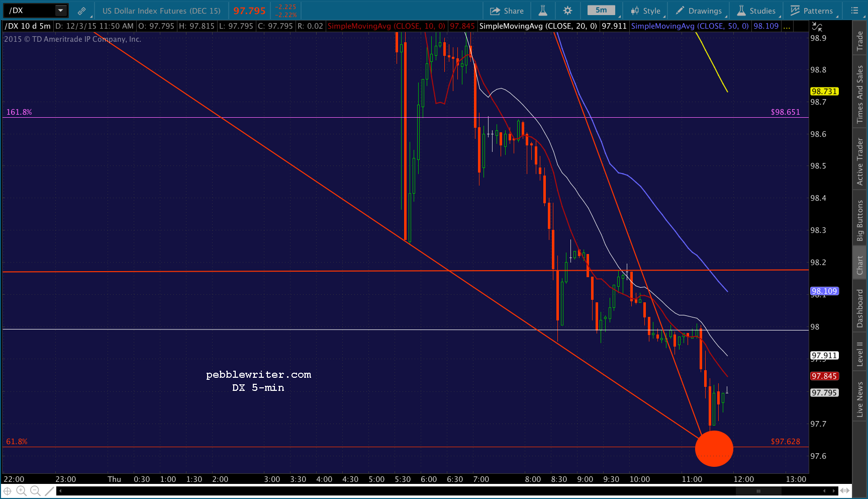
Task: Click the SimpleMovingAvg (CLOSE, 50, 0) label
Action: click(x=690, y=26)
